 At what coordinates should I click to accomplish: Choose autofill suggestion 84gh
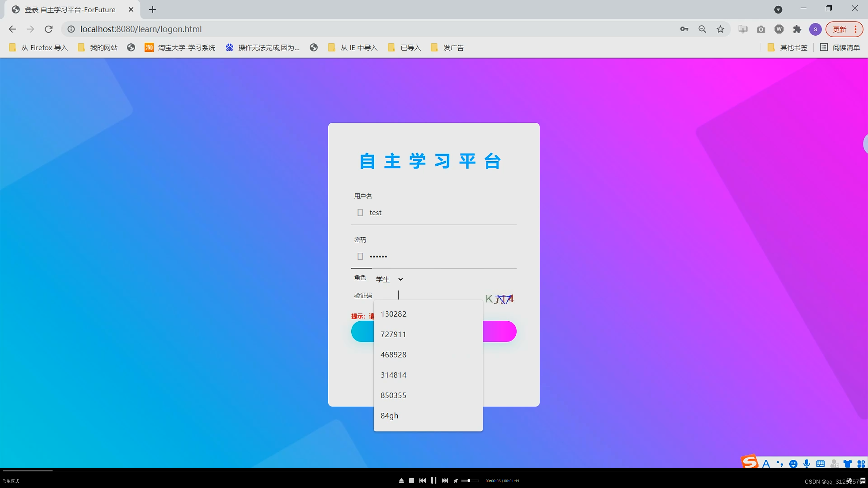428,415
